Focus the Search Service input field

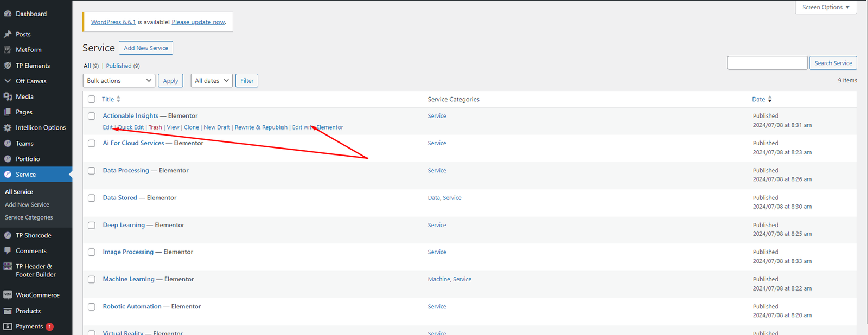767,63
